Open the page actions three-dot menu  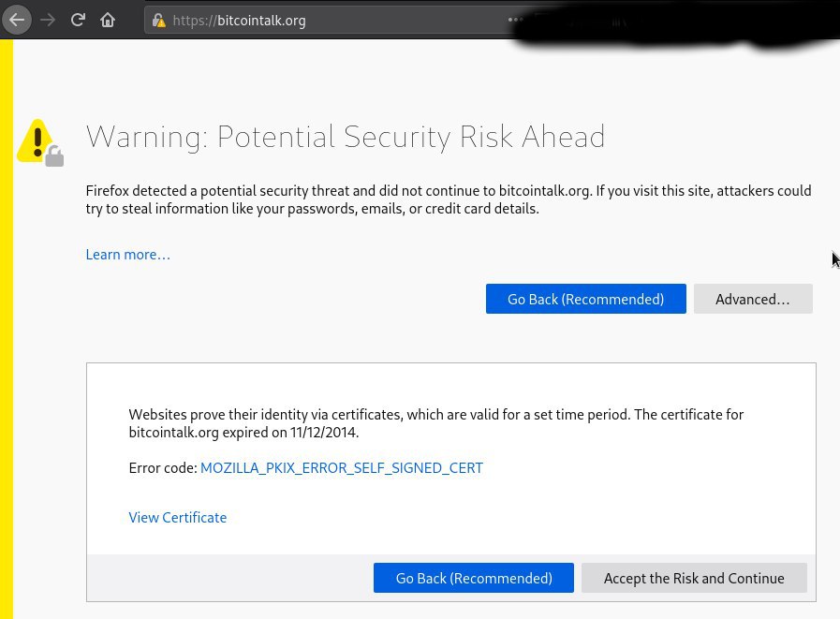pos(515,20)
